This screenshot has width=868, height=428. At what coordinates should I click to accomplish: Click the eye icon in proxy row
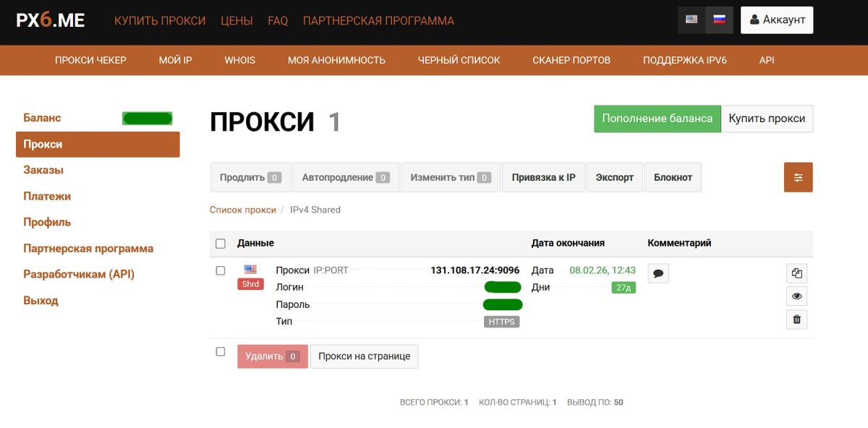796,296
